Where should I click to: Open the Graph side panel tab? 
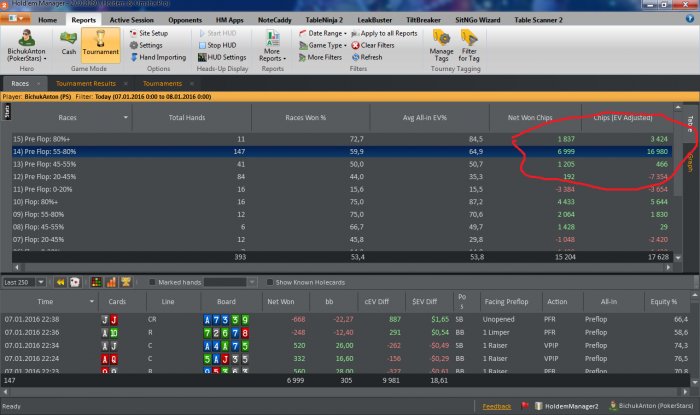point(690,162)
